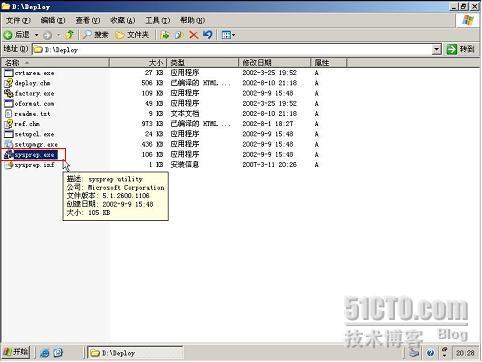Screen dimensions: 482x362
Task: Open the 工具(T) menu
Action: pos(157,20)
